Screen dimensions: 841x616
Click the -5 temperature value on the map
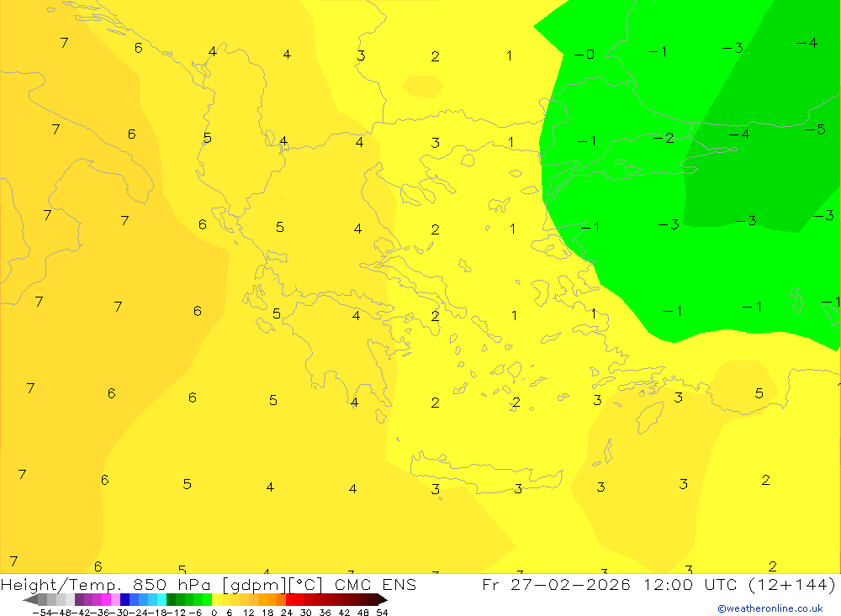click(815, 129)
